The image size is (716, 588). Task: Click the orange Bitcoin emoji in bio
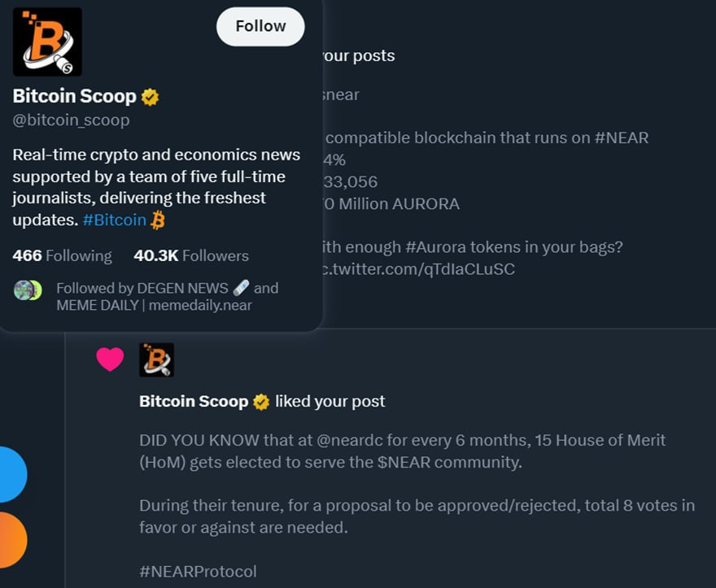pyautogui.click(x=159, y=220)
